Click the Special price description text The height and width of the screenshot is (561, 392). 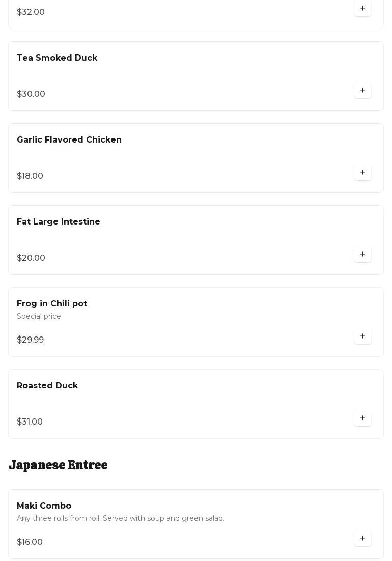pyautogui.click(x=39, y=317)
